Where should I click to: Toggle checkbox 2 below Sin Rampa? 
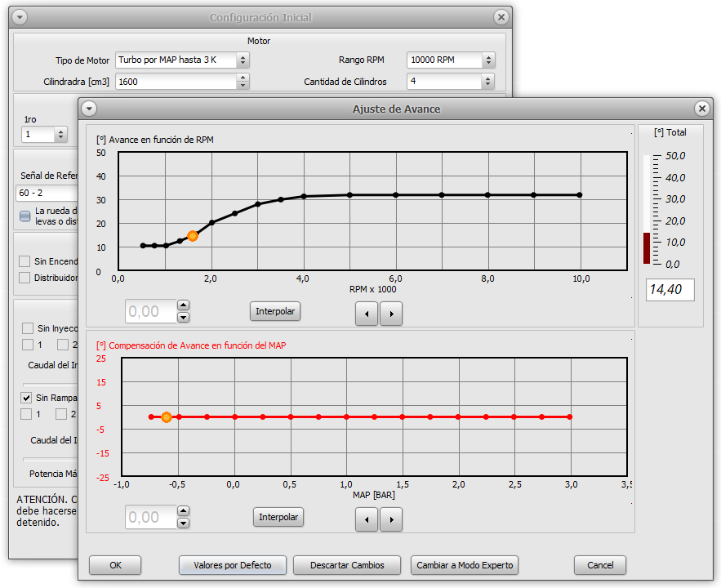[x=61, y=414]
